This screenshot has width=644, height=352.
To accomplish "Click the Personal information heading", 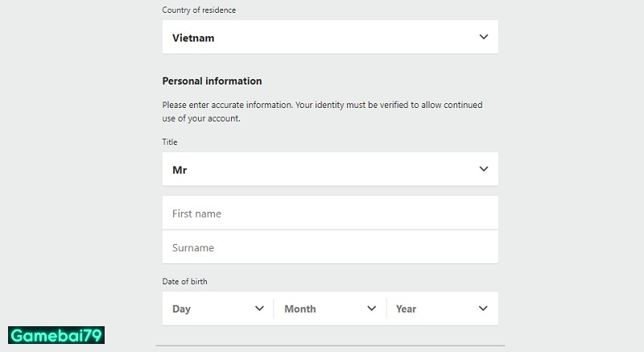I will coord(212,81).
